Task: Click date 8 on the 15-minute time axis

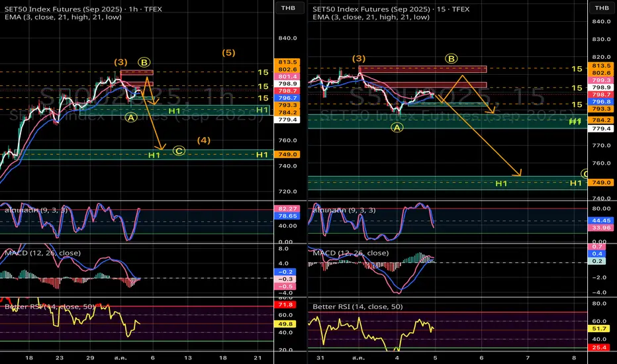Action: (574, 357)
